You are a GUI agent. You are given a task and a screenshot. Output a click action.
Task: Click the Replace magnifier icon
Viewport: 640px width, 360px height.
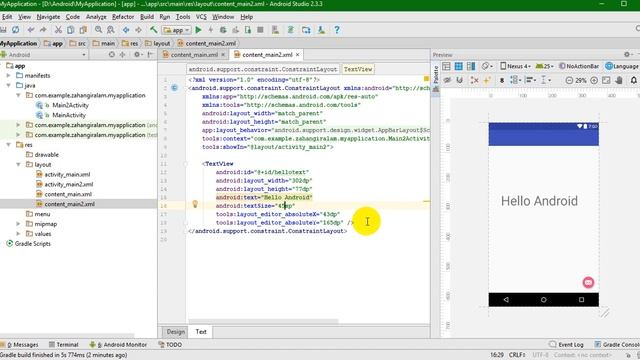coord(111,30)
